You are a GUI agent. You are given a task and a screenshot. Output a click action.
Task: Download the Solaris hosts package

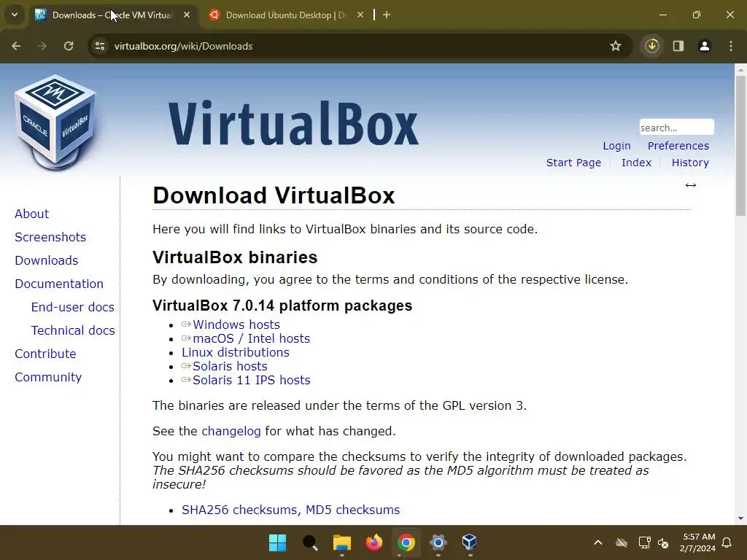[230, 366]
